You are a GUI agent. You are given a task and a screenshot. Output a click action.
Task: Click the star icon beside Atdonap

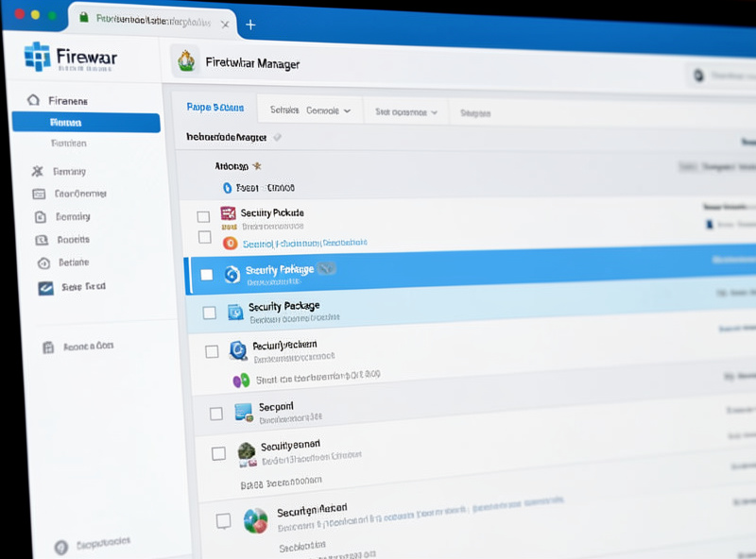[x=257, y=166]
